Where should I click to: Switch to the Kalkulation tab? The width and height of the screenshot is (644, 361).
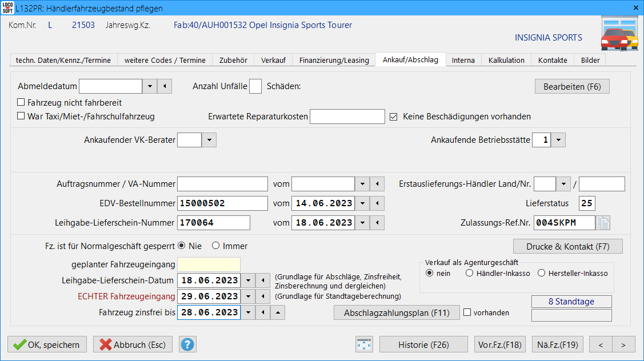coord(506,60)
